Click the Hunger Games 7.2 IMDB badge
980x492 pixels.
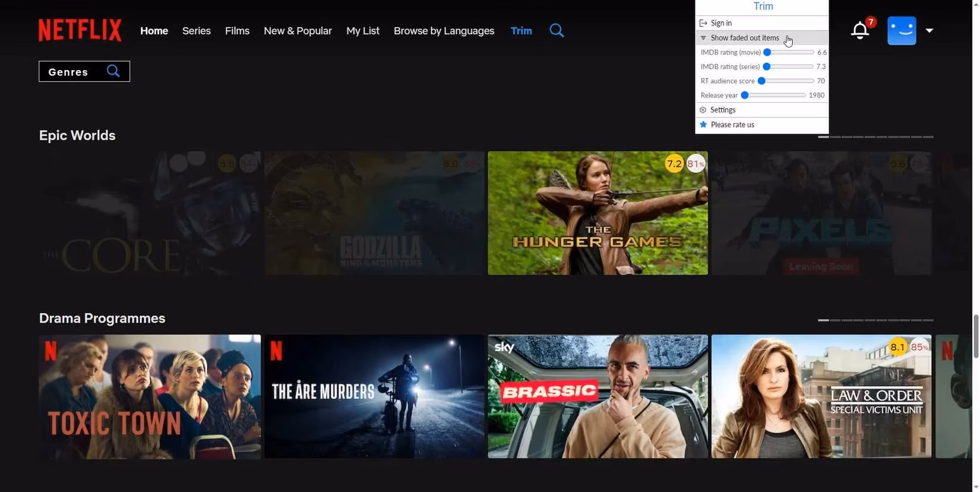coord(674,163)
